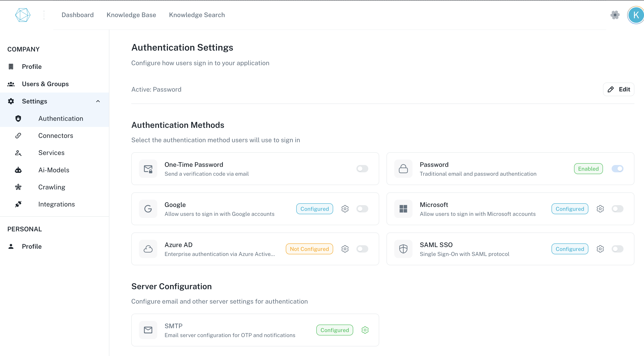Screen dimensions: 644x356
Task: Select the Authentication shield icon in sidebar
Action: [18, 118]
